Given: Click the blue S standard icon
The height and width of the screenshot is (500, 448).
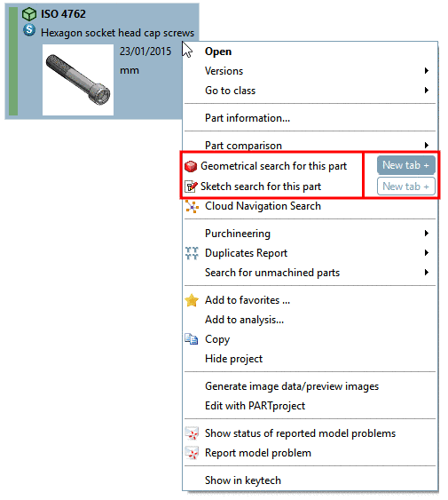Looking at the screenshot, I should (x=29, y=30).
